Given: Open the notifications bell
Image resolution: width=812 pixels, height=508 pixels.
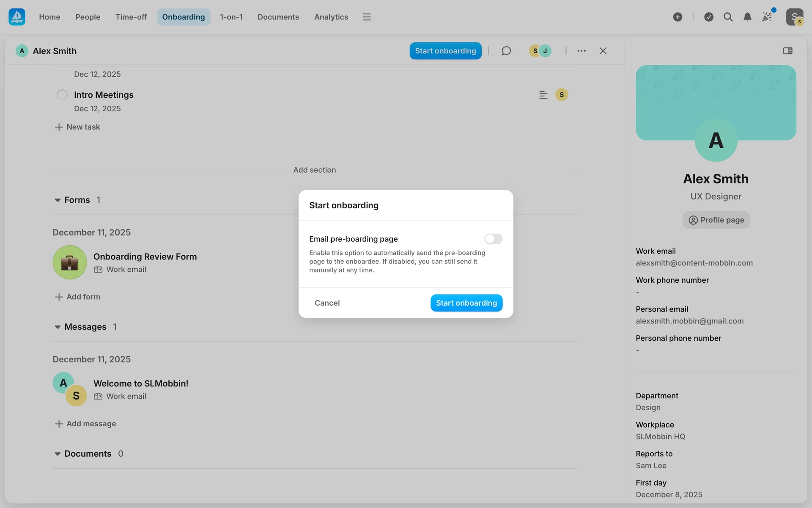Looking at the screenshot, I should [747, 17].
